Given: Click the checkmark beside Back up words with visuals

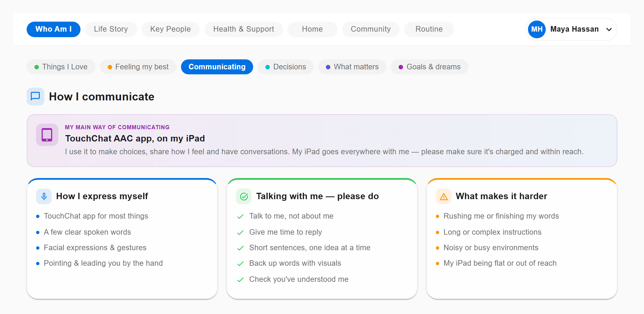Looking at the screenshot, I should point(240,264).
